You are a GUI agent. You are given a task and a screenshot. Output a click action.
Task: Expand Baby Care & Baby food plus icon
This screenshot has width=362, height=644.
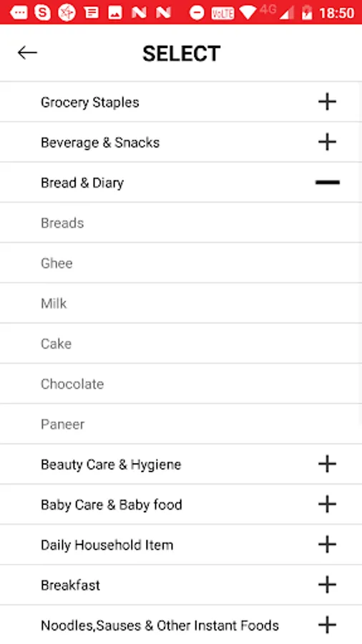point(327,504)
